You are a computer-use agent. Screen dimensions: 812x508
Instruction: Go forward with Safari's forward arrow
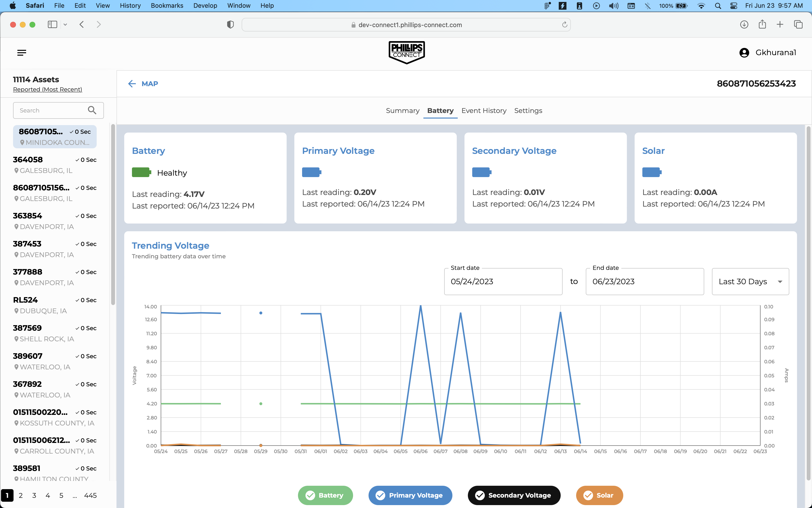coord(99,24)
